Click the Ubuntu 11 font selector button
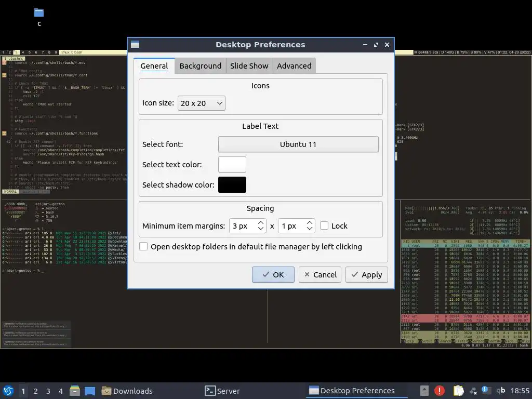Viewport: 532px width, 399px height. point(298,144)
